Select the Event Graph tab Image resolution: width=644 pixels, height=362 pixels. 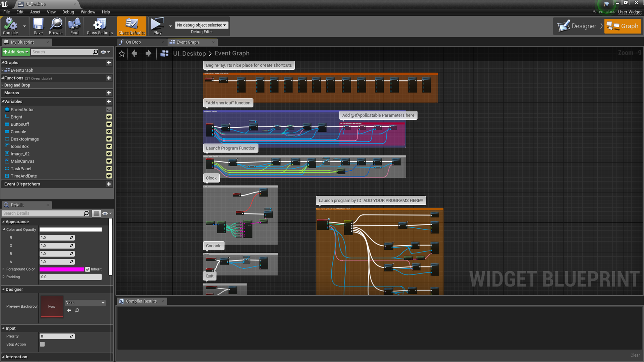pyautogui.click(x=187, y=42)
